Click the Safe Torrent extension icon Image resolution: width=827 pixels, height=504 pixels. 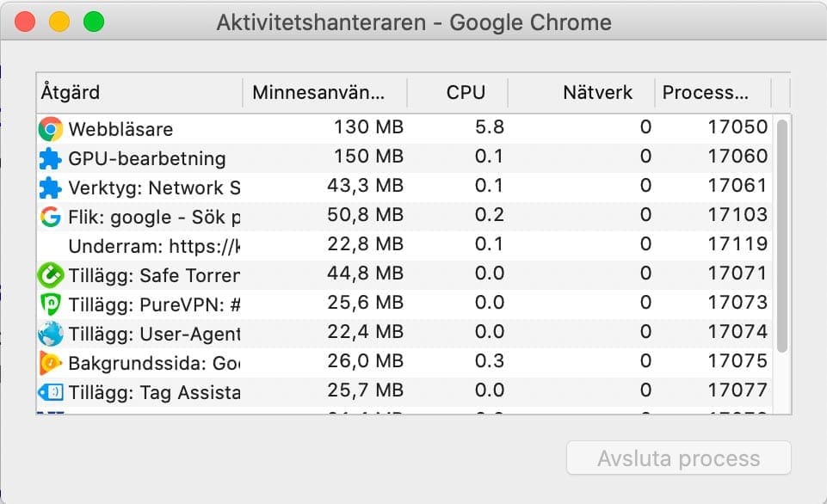point(51,275)
